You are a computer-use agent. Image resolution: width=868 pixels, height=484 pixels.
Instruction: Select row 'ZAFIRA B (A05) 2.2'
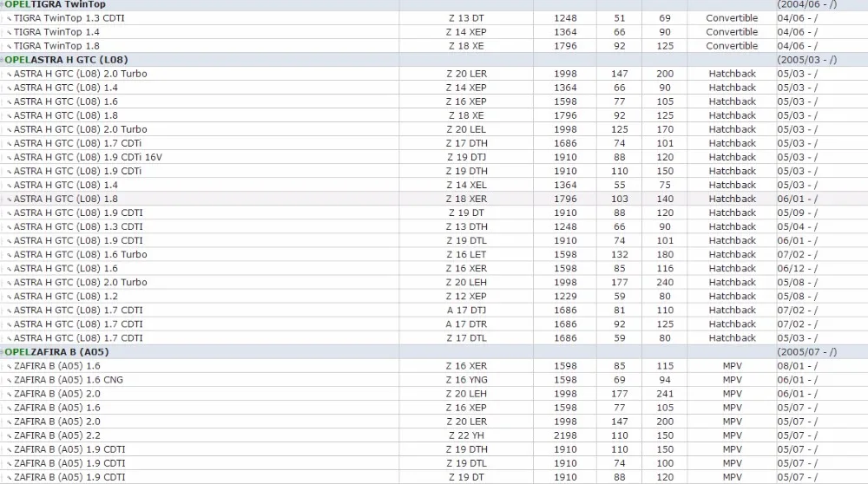point(434,435)
